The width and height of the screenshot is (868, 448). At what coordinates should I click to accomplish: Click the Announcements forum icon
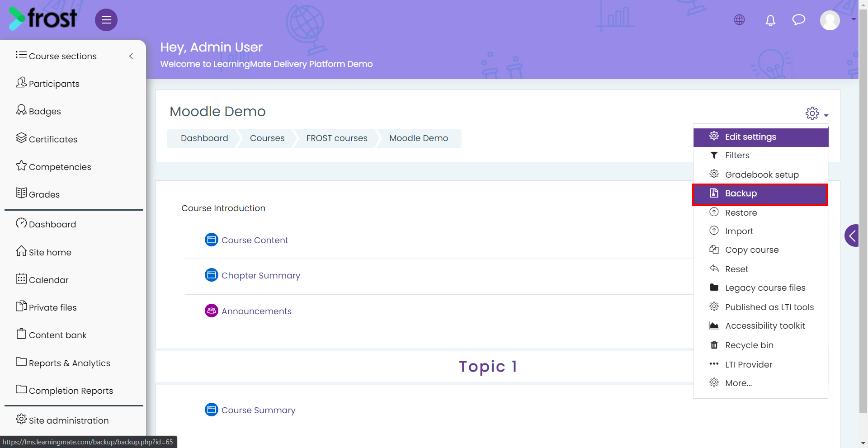click(x=212, y=311)
